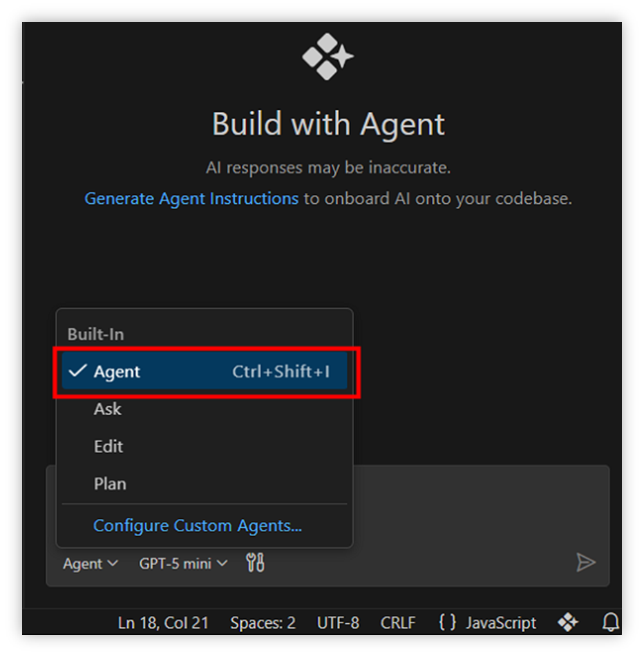This screenshot has height=657, width=644.
Task: Click the Generate Agent Instructions link
Action: point(190,199)
